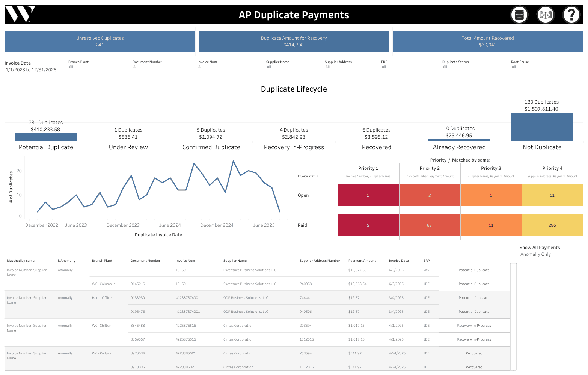Click the W company logo

coord(21,14)
